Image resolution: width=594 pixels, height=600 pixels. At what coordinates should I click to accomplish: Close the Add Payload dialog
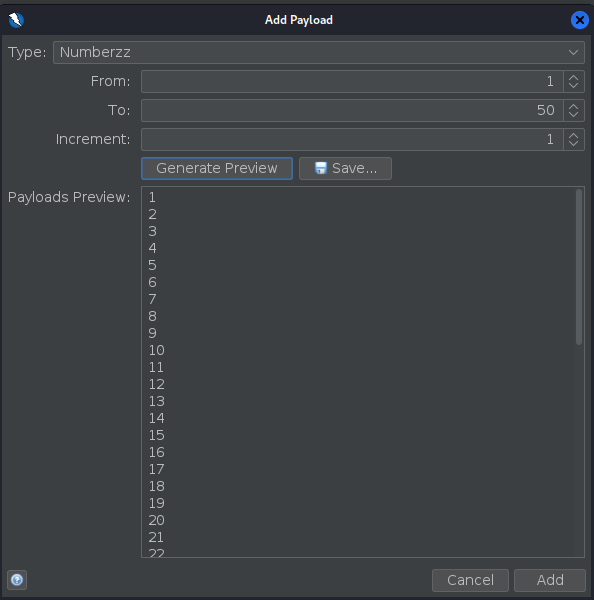pyautogui.click(x=579, y=20)
